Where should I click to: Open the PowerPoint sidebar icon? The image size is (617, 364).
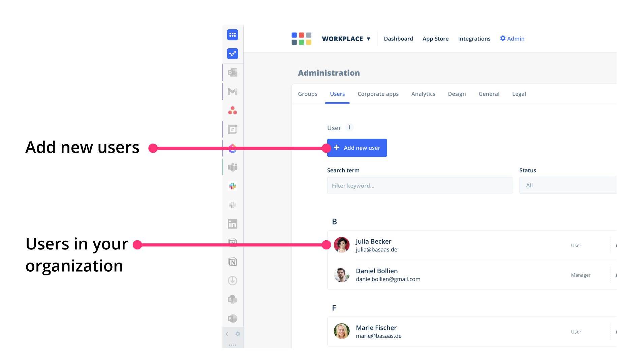click(x=233, y=318)
